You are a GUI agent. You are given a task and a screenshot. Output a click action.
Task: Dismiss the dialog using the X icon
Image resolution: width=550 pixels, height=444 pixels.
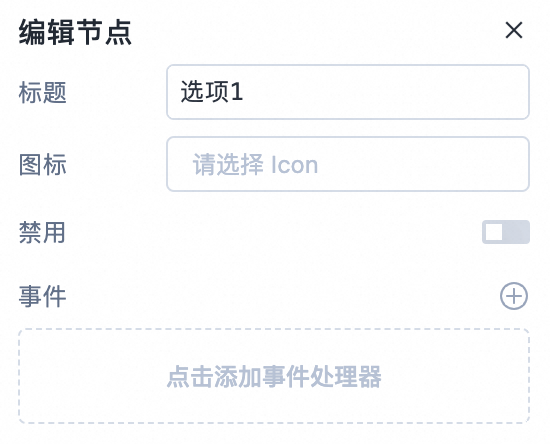coord(514,30)
